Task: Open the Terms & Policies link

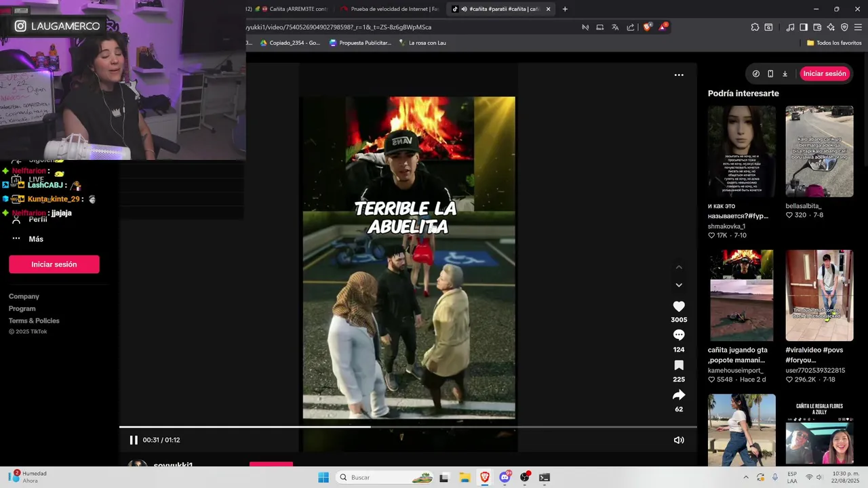Action: pyautogui.click(x=34, y=321)
